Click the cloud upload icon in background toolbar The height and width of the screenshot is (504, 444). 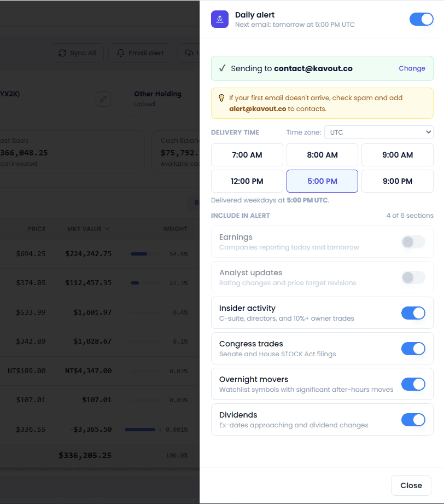(x=189, y=53)
